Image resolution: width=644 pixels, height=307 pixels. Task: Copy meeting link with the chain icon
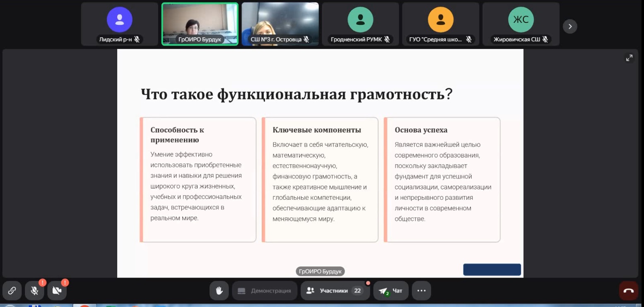(12, 290)
